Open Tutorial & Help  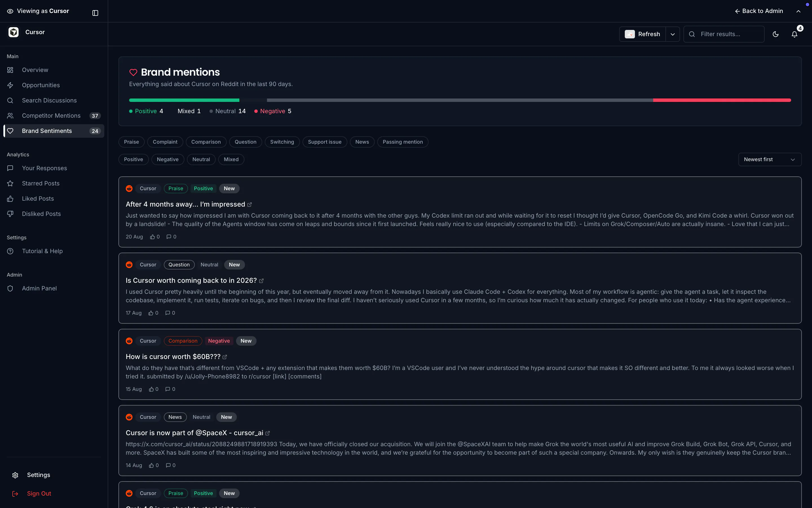pos(54,251)
